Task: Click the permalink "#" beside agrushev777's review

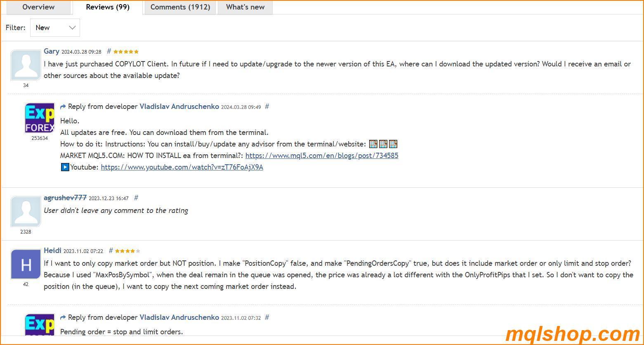Action: [136, 198]
